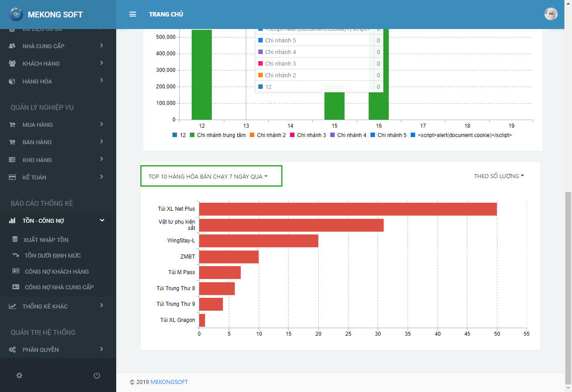Screen dimensions: 572x392
Task: Click the Túi XL Gragon axis label
Action: pyautogui.click(x=177, y=320)
